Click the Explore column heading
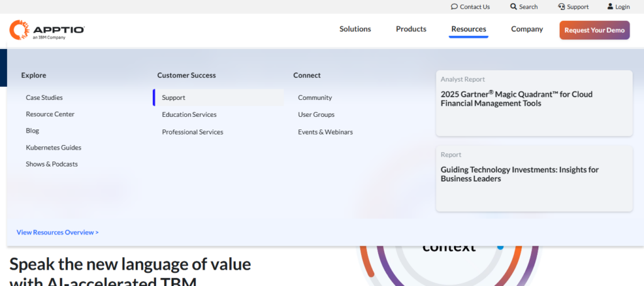The width and height of the screenshot is (644, 286). (x=34, y=75)
